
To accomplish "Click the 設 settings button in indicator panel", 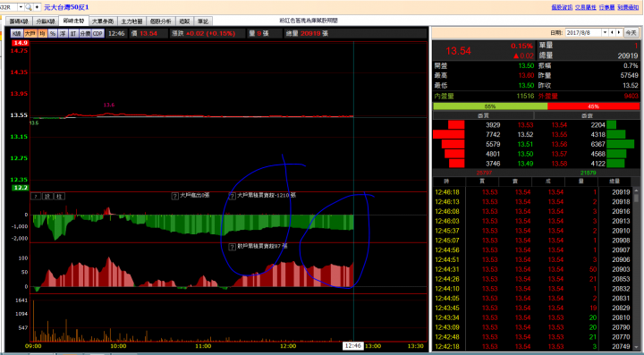I will click(x=47, y=197).
